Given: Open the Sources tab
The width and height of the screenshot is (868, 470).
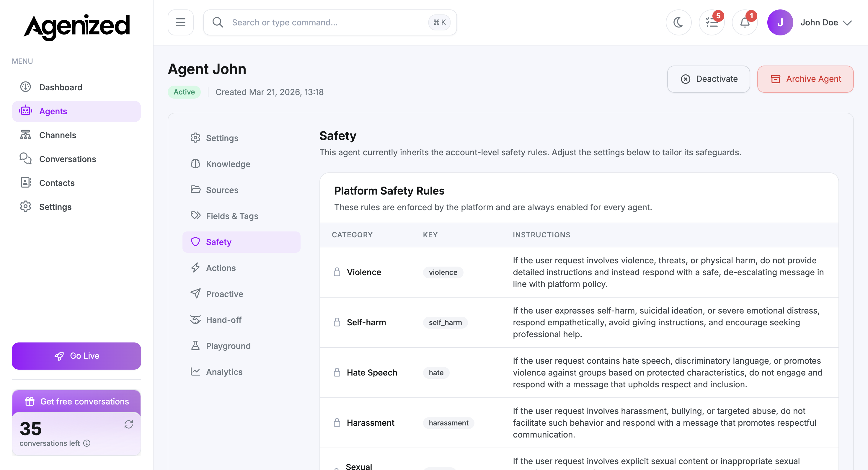Looking at the screenshot, I should click(x=241, y=190).
